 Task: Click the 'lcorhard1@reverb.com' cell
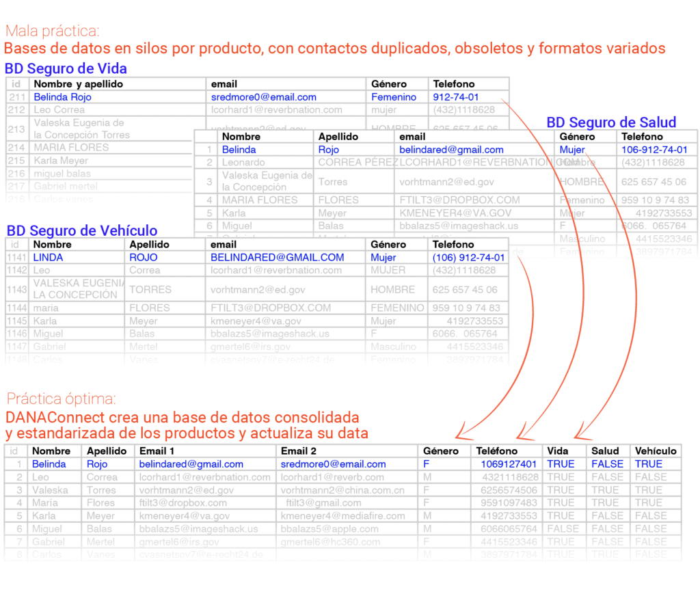(332, 476)
